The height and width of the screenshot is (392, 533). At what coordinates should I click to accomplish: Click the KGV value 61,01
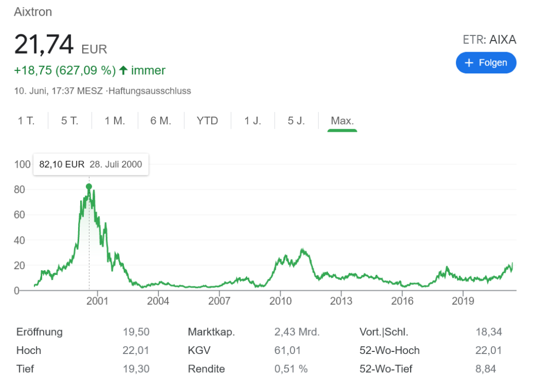click(x=287, y=350)
